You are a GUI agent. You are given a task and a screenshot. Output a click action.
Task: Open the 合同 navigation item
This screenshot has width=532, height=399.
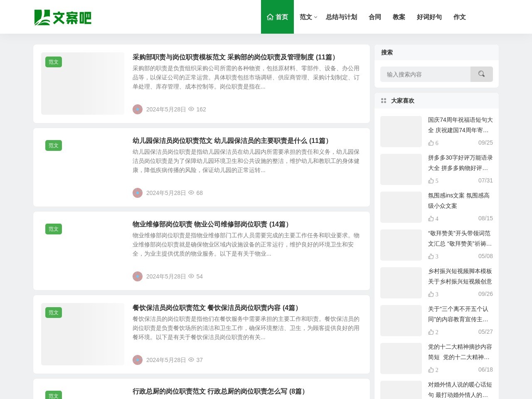[x=375, y=17]
